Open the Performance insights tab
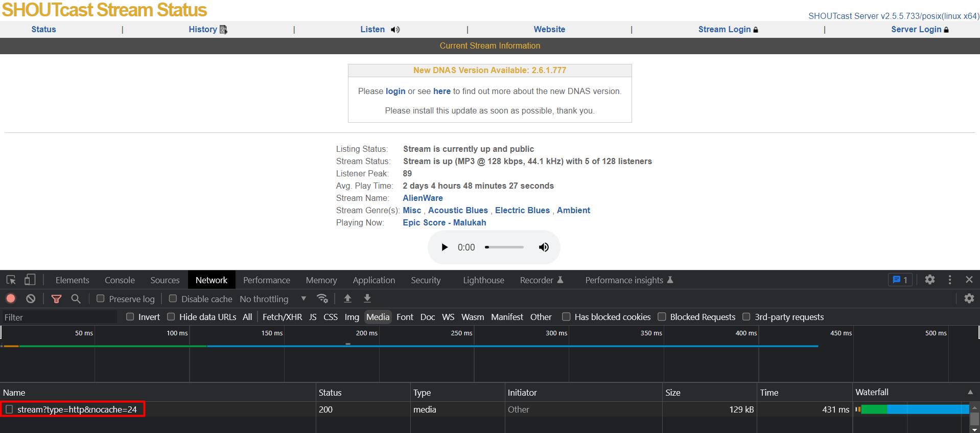 pyautogui.click(x=629, y=280)
